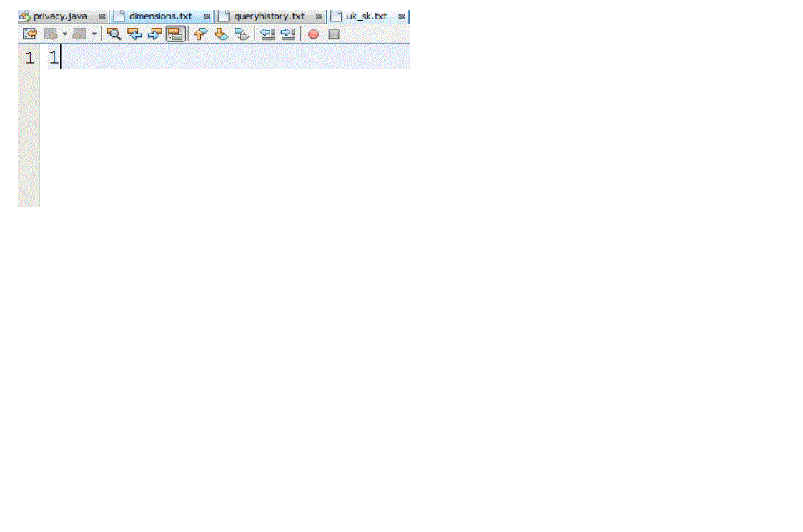Toggle Highlight Search button
This screenshot has height=532, width=803.
[175, 34]
